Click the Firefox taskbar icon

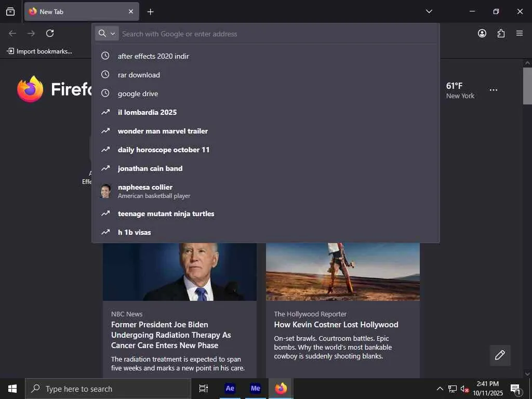click(281, 389)
